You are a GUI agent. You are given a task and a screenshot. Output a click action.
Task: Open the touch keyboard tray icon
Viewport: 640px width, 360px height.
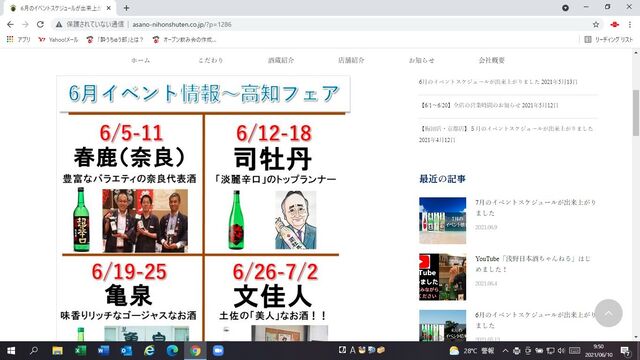click(x=575, y=351)
